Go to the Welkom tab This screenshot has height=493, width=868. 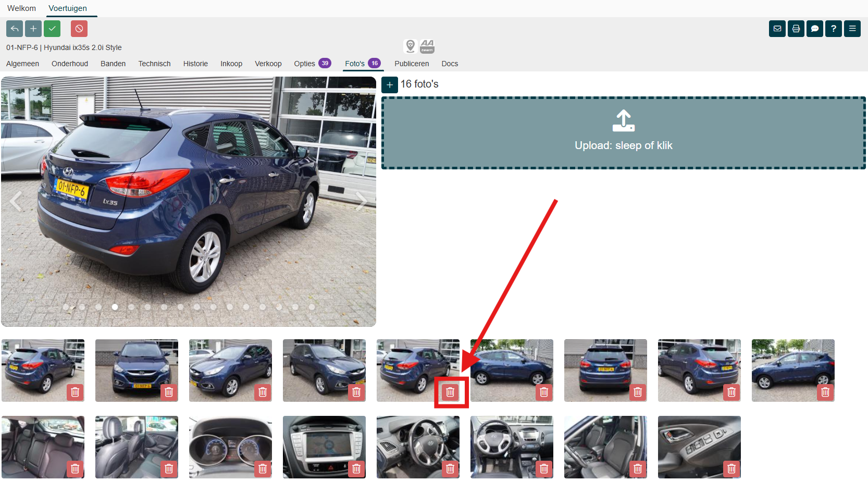coord(21,8)
